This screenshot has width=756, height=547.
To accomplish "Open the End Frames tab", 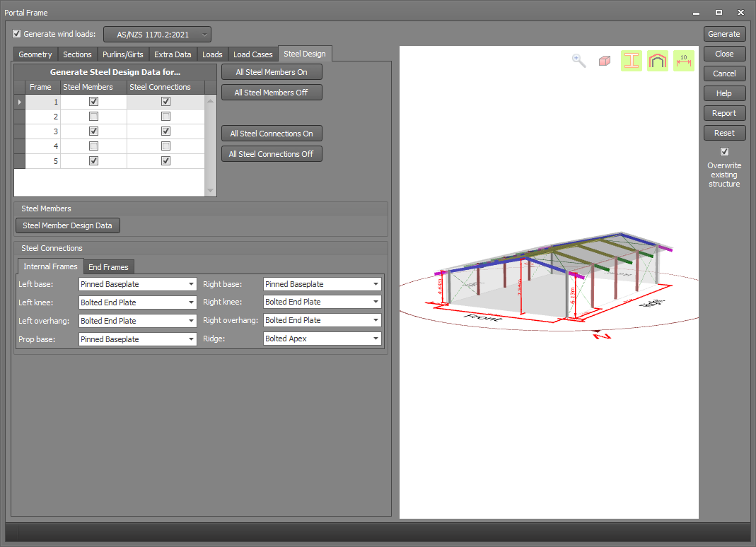I will (x=108, y=267).
